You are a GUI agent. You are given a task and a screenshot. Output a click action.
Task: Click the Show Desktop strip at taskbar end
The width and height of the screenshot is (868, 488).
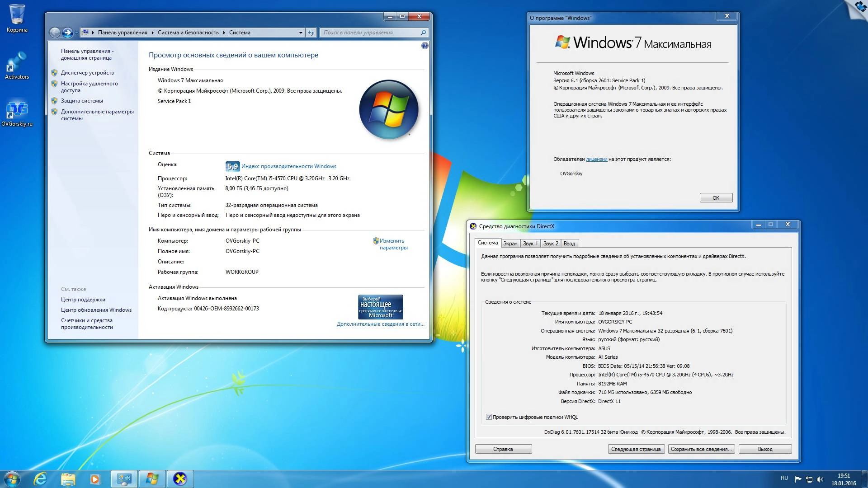pyautogui.click(x=864, y=479)
